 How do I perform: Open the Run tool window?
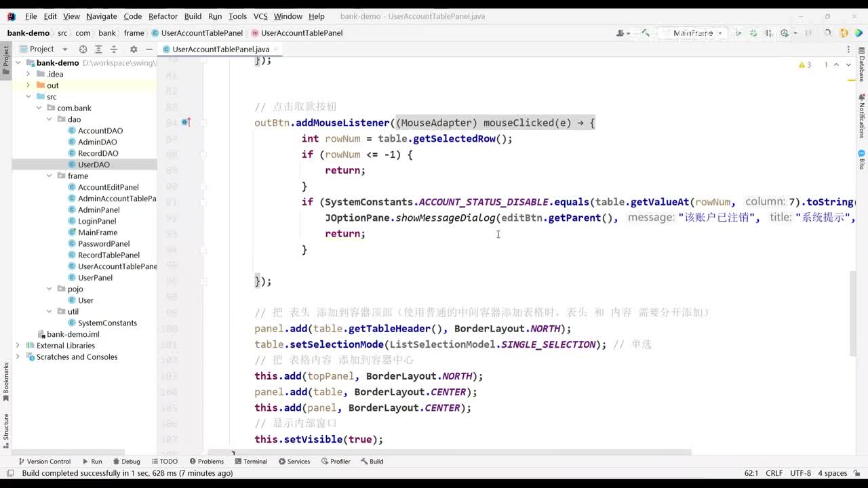point(92,462)
